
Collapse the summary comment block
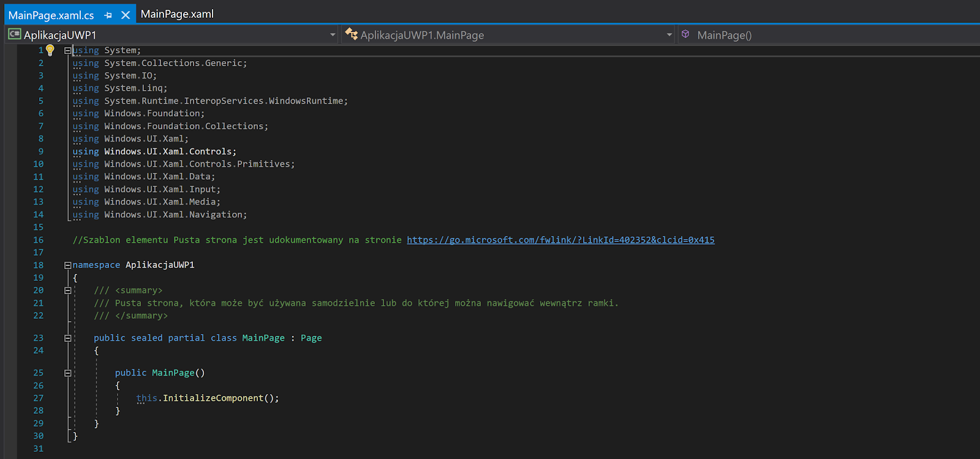(68, 290)
